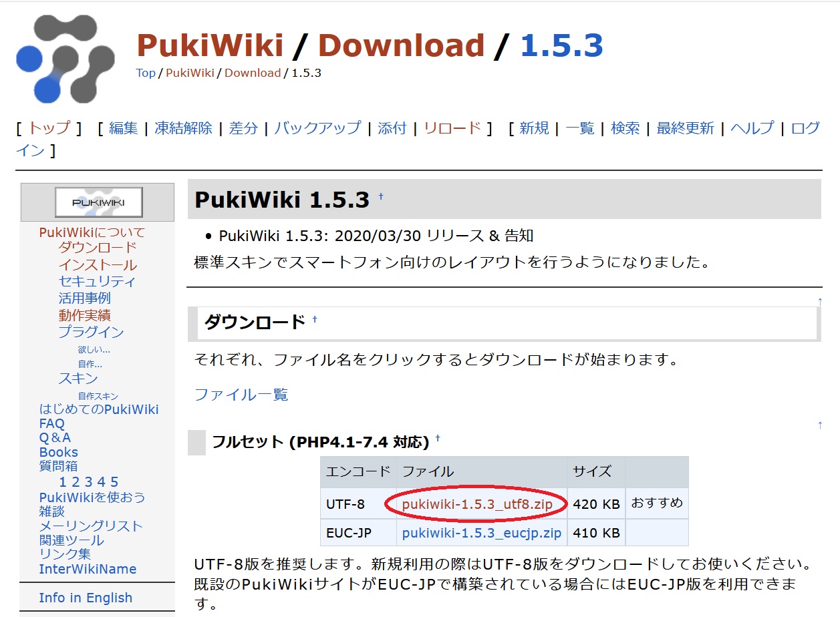Click the small PUKIWIKI banner in sidebar
The width and height of the screenshot is (840, 617).
(x=98, y=202)
